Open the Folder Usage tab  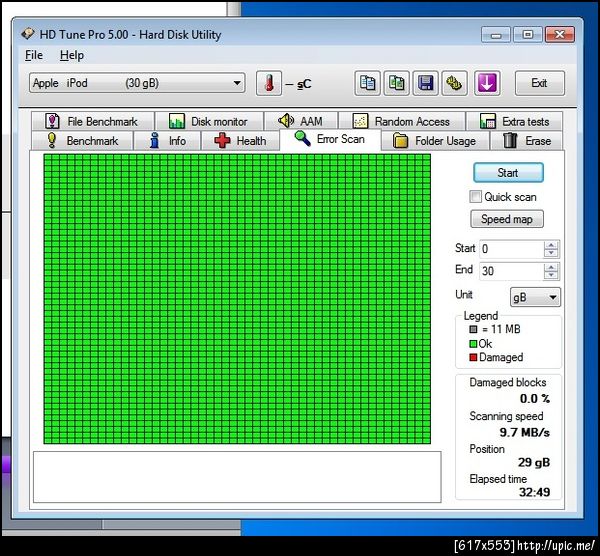(x=435, y=140)
